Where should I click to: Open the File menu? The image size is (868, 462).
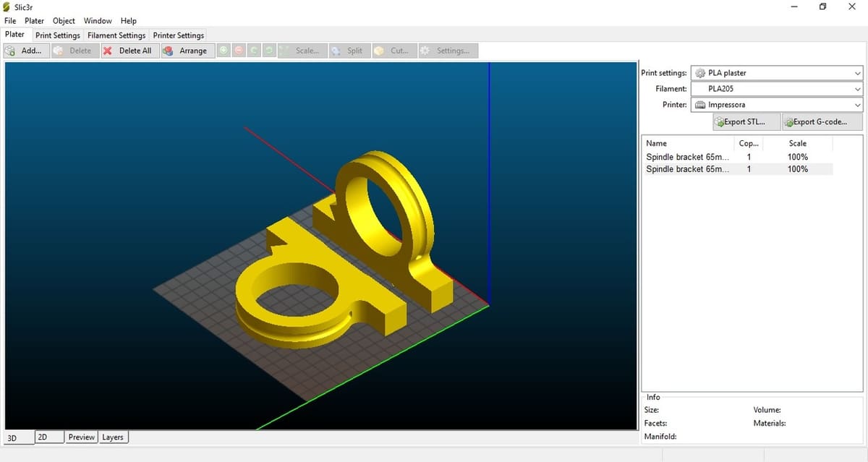10,21
